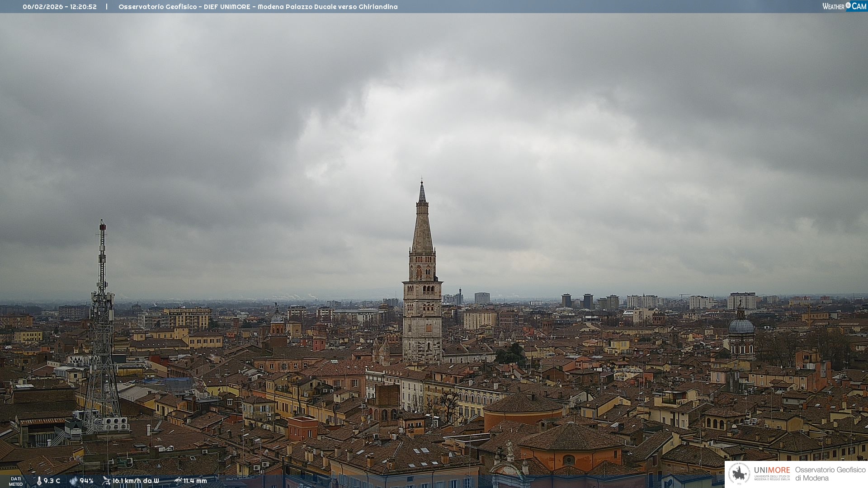The width and height of the screenshot is (868, 488).
Task: Click the 06/02/2026 date and time stamp
Action: tap(60, 7)
